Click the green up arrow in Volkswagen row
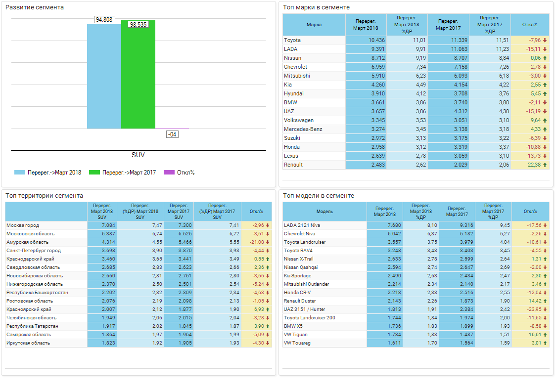Viewport: 555px width, 392px height. (545, 121)
